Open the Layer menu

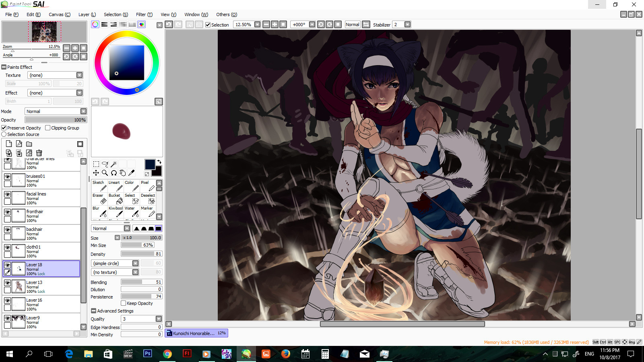click(87, 14)
